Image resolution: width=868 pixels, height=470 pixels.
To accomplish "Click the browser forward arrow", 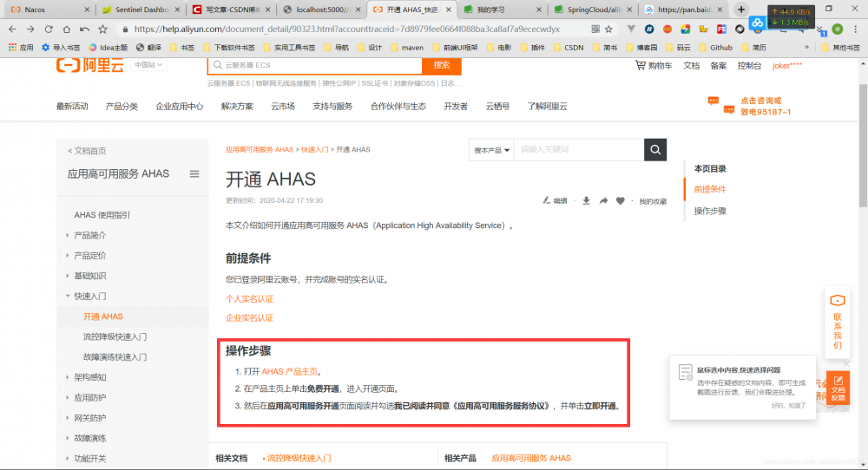I will click(30, 29).
